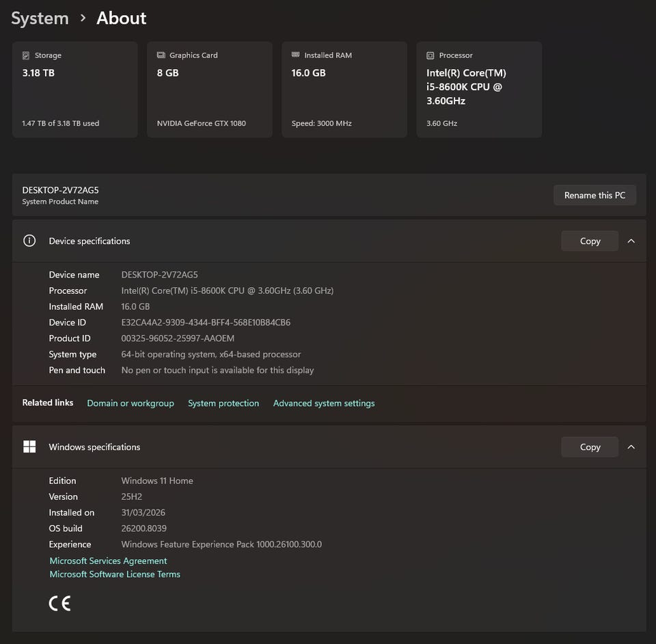Collapse the Device specifications section

[x=631, y=241]
